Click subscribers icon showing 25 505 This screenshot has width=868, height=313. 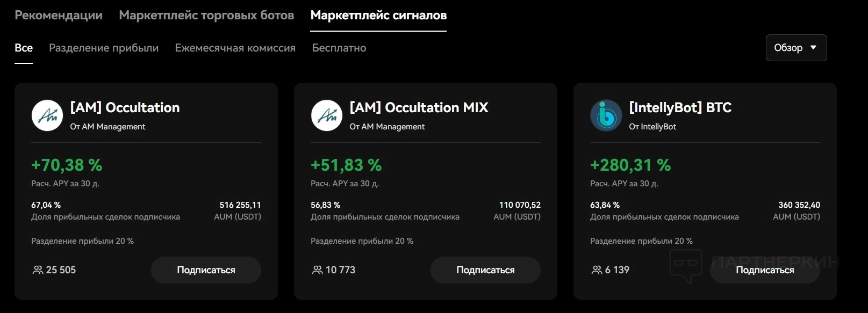(38, 270)
